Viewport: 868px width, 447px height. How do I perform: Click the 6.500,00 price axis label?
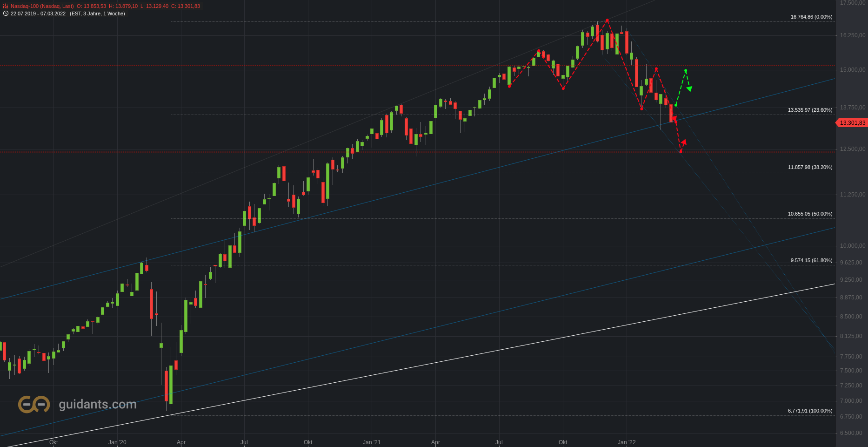pos(851,433)
